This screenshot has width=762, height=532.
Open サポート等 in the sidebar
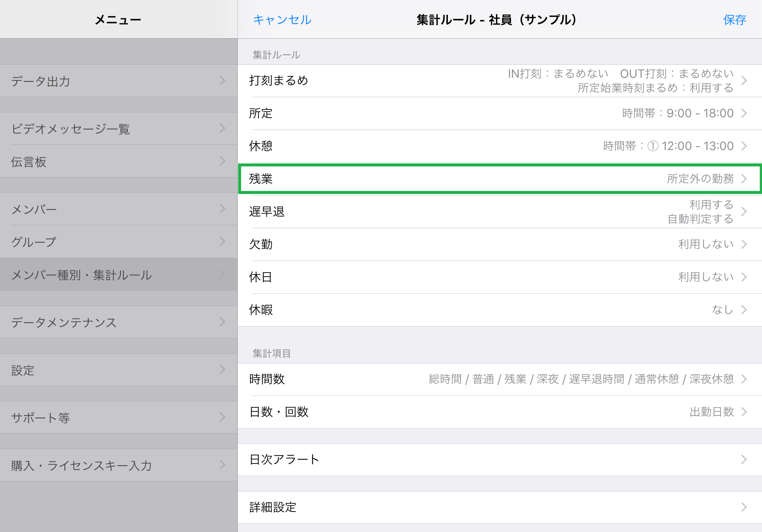click(118, 417)
